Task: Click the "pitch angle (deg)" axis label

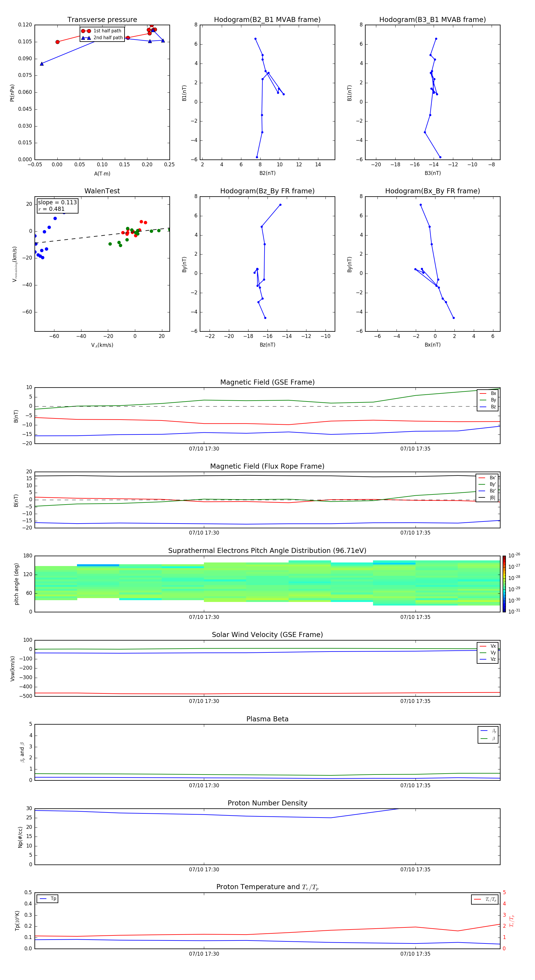Action: 16,584
